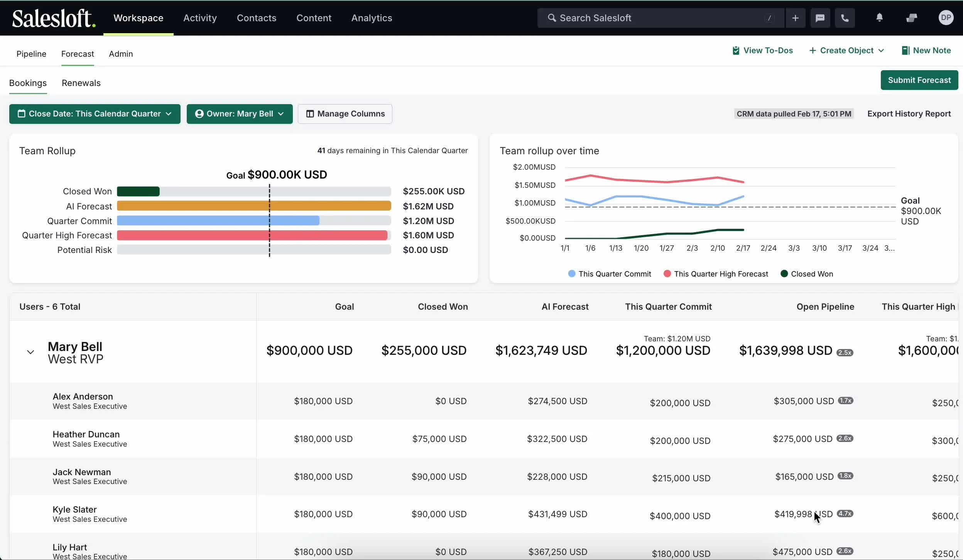Image resolution: width=963 pixels, height=560 pixels.
Task: Select Jack Newman name
Action: coord(82,472)
